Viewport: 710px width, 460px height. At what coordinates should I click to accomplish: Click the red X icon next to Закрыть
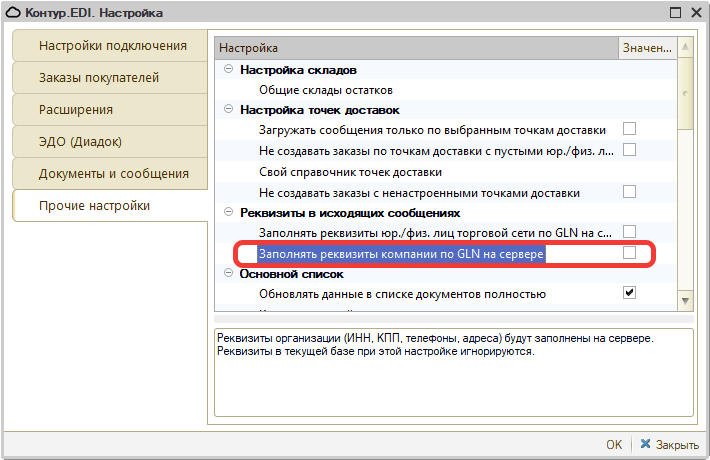(x=645, y=444)
